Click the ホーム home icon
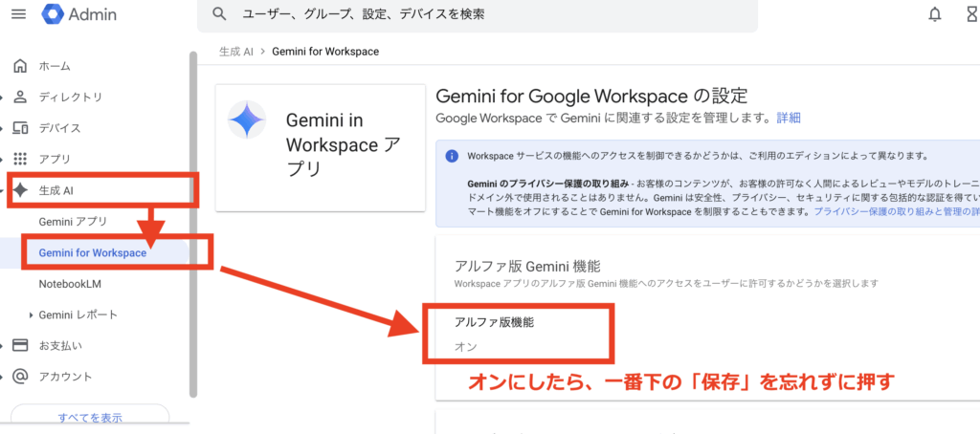 tap(20, 66)
